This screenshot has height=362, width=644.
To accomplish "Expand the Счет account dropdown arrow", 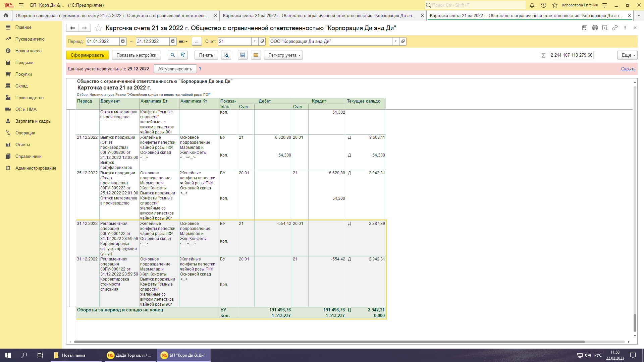I will [255, 41].
